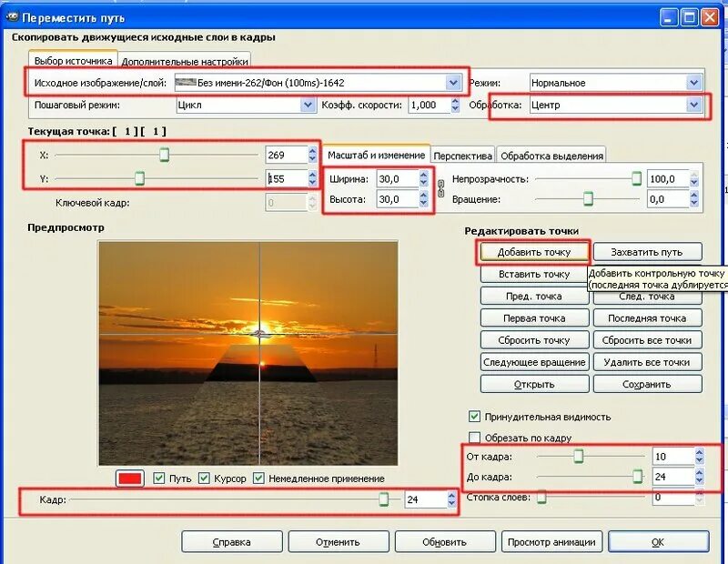Switch to Дополнительные настройки tab
This screenshot has width=728, height=564.
tap(185, 61)
